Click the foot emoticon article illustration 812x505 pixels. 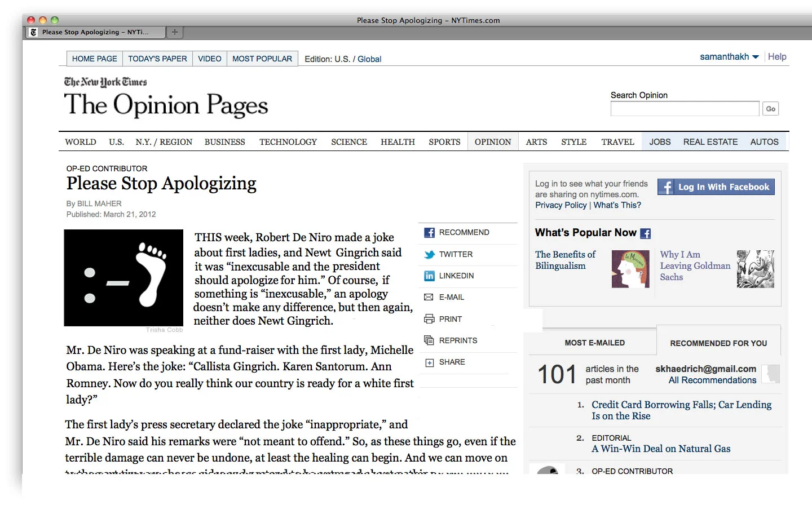[x=123, y=278]
